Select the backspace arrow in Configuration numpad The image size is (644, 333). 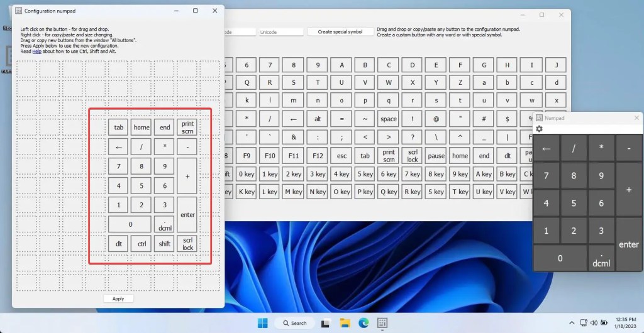pyautogui.click(x=119, y=146)
